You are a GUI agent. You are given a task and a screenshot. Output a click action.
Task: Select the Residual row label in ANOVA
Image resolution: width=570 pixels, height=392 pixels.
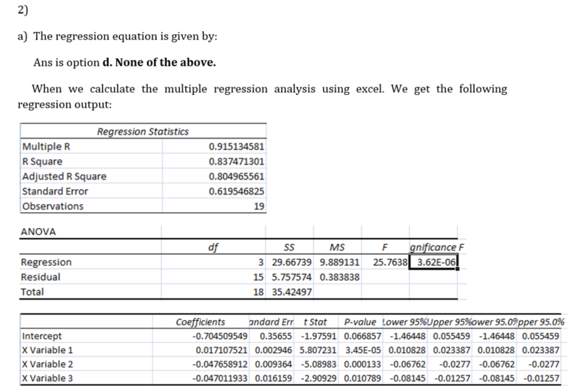click(41, 277)
